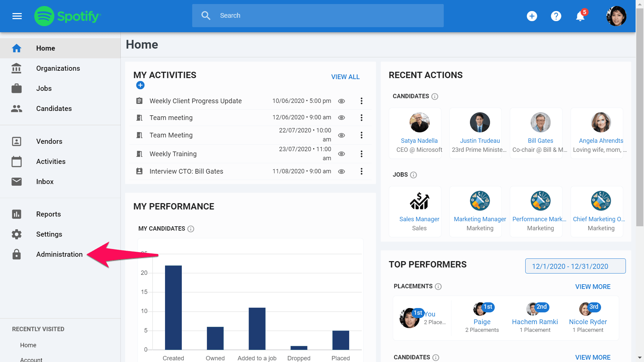Open more options for Weekly Training

pos(362,154)
